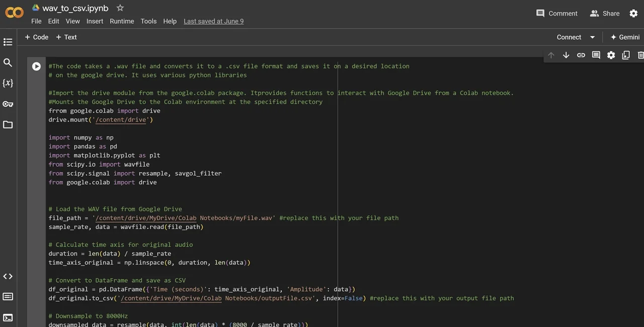Open the Last saved at June 9 link
Screen dimensions: 644x327
pyautogui.click(x=213, y=21)
